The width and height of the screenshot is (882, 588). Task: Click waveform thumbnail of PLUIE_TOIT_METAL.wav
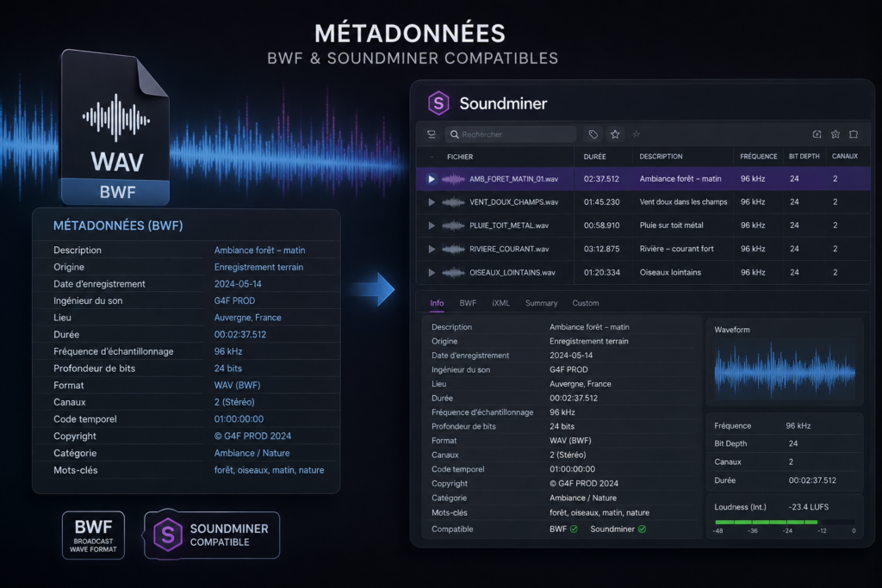click(453, 226)
